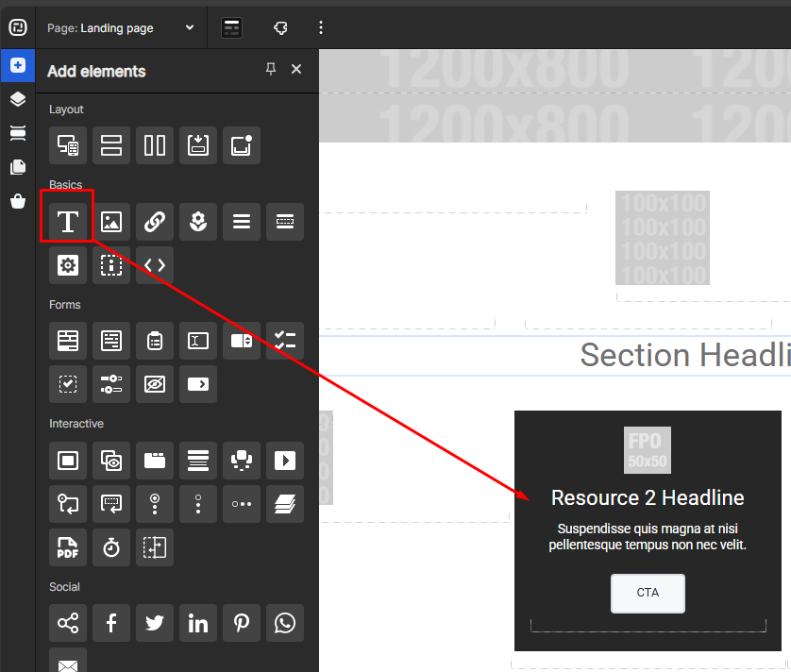The image size is (791, 672).
Task: Open the brain AI assistant tool
Action: click(x=280, y=27)
